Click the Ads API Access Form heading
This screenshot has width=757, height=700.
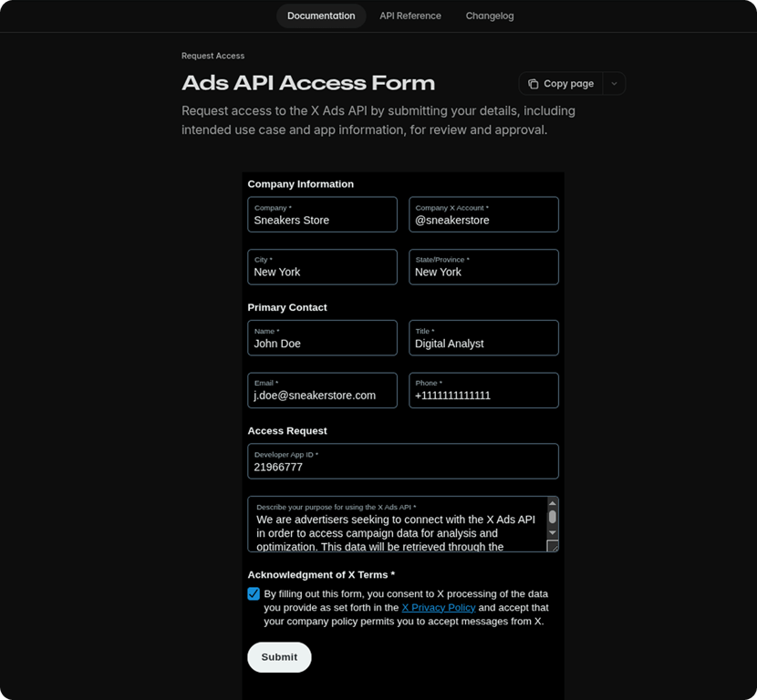tap(308, 83)
